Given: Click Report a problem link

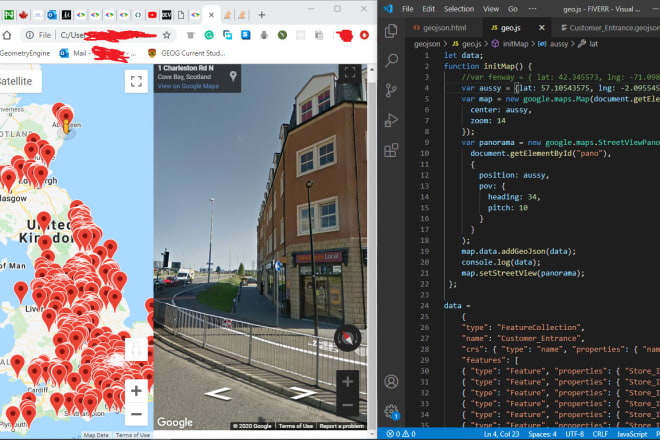Looking at the screenshot, I should [342, 426].
